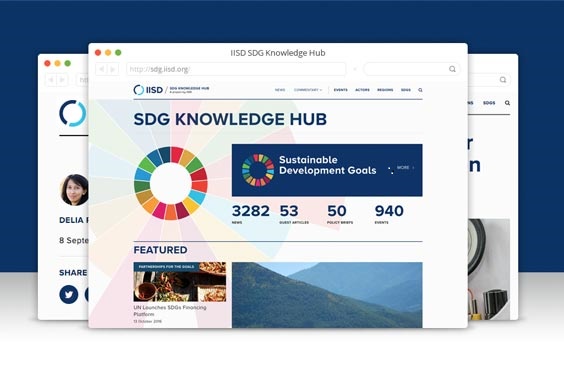Open the UN Launches SDGs Financing Platform article
The image size is (564, 380).
click(x=170, y=311)
